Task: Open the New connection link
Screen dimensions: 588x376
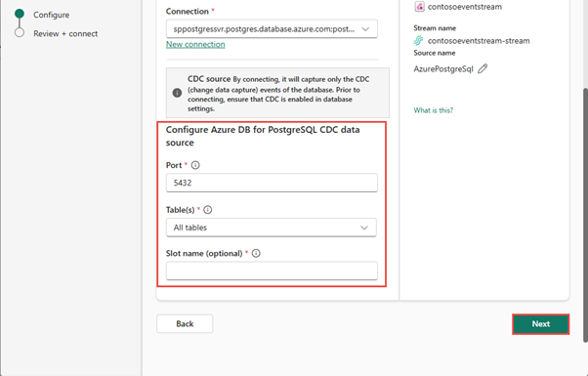Action: 195,44
